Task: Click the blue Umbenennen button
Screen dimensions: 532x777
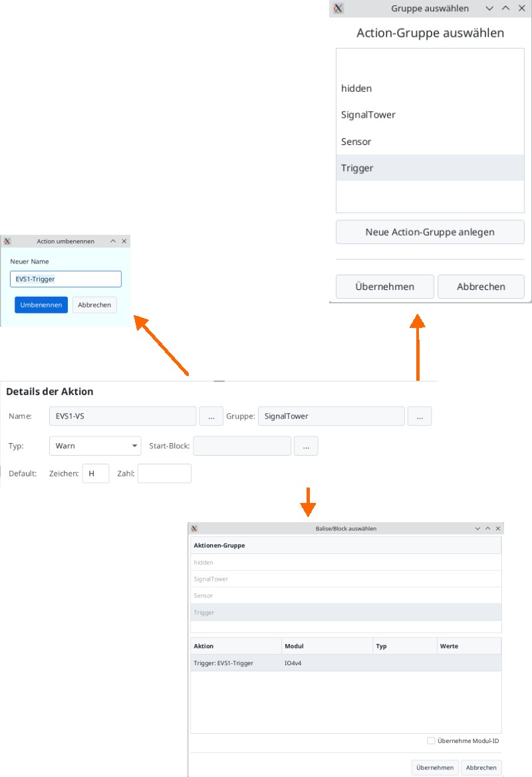Action: click(x=41, y=305)
